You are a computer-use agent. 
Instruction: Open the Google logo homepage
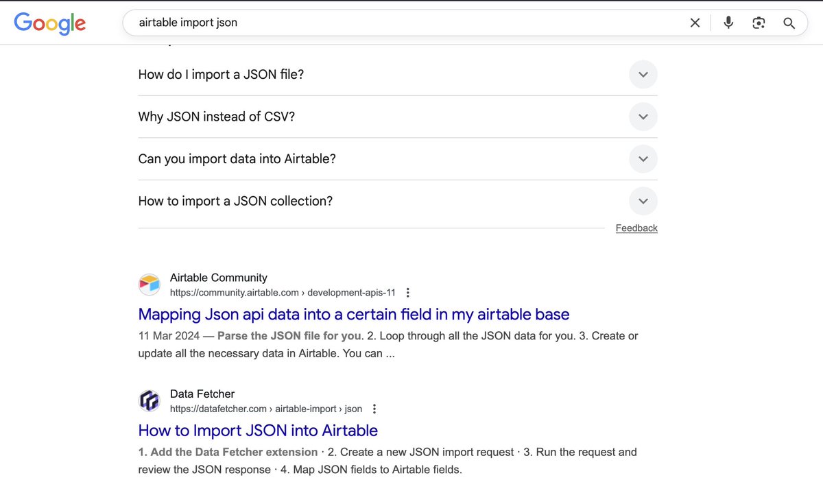(50, 23)
